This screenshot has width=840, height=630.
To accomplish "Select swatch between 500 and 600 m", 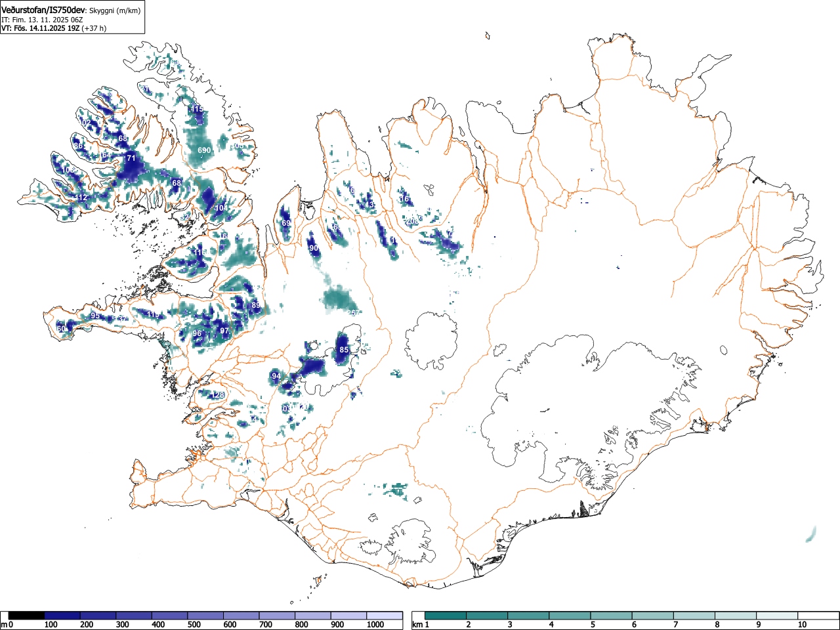I will (x=205, y=616).
